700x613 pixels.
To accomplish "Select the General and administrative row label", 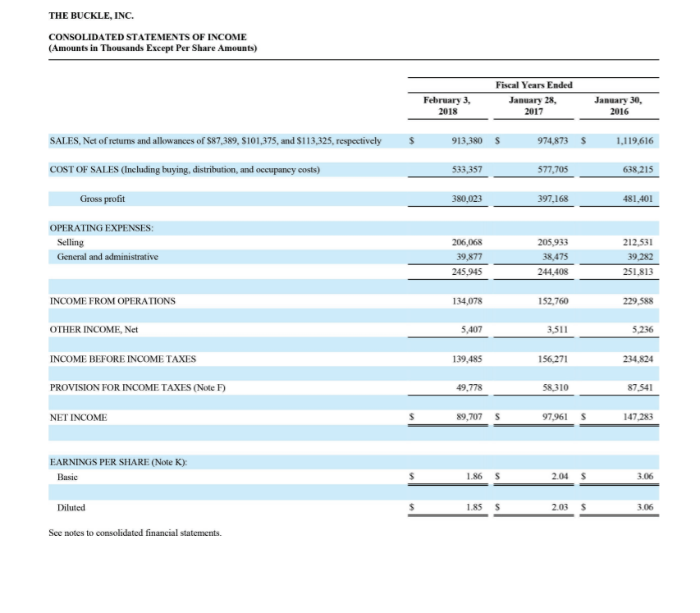I will [109, 256].
